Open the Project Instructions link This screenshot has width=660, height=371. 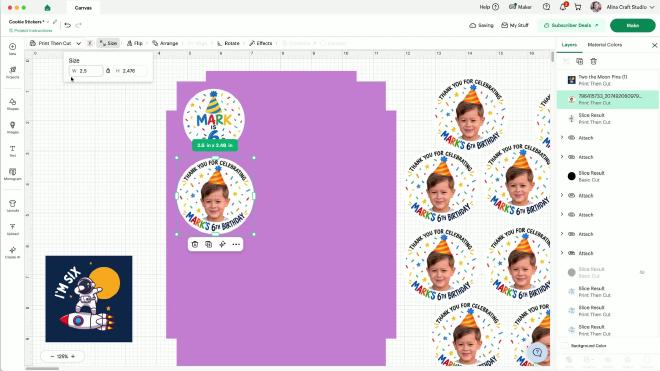click(30, 31)
